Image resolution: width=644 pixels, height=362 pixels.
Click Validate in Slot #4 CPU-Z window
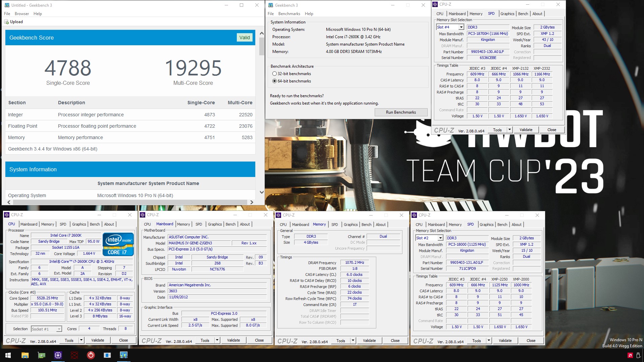pos(526,130)
